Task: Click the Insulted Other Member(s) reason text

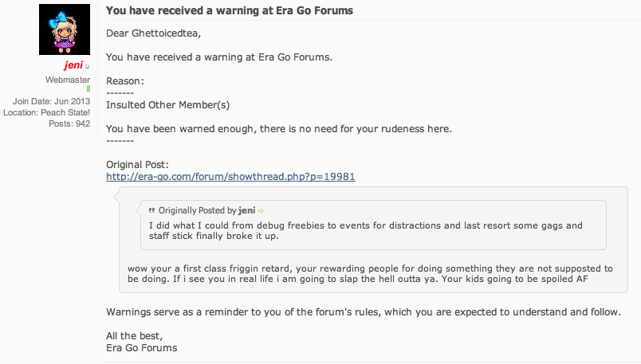Action: [x=168, y=104]
